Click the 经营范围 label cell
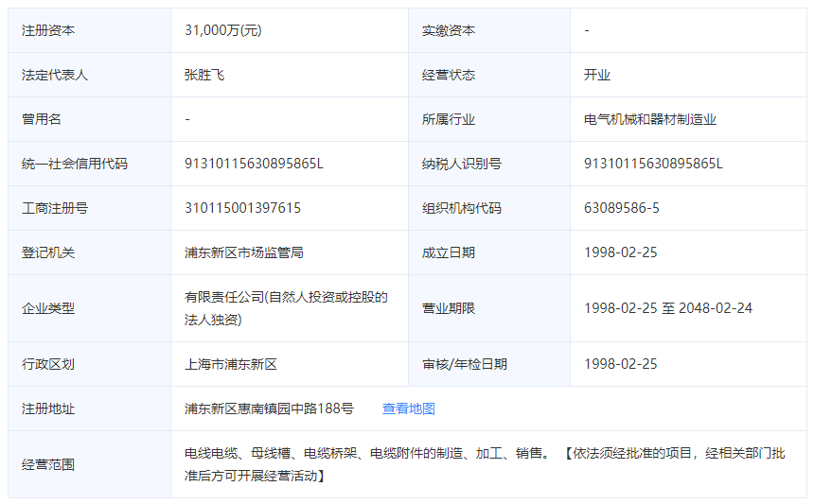This screenshot has height=504, width=814. (x=48, y=464)
